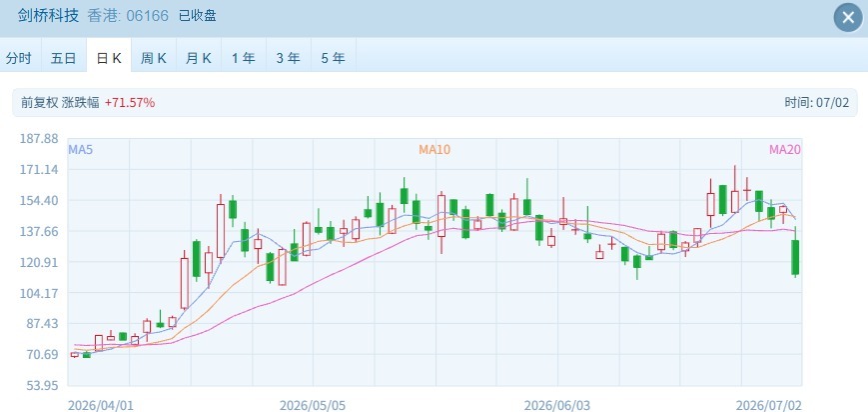This screenshot has height=412, width=868.
Task: Close the stock chart popup
Action: point(848,18)
